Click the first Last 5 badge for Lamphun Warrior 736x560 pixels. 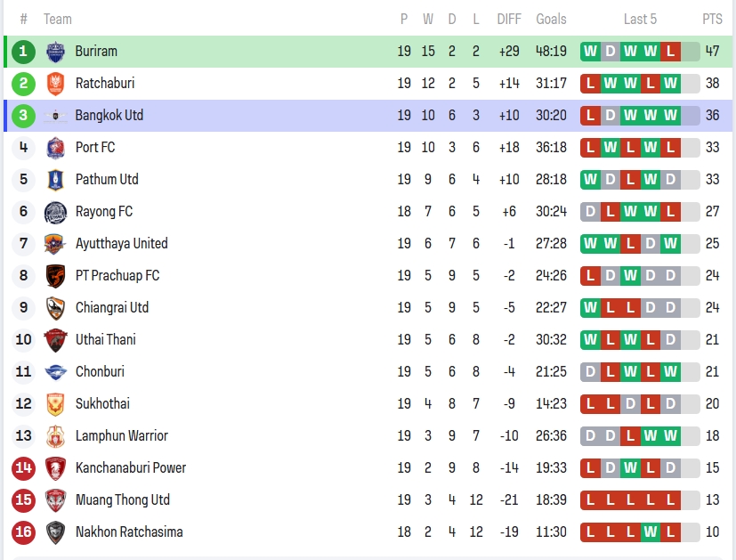[x=590, y=436]
